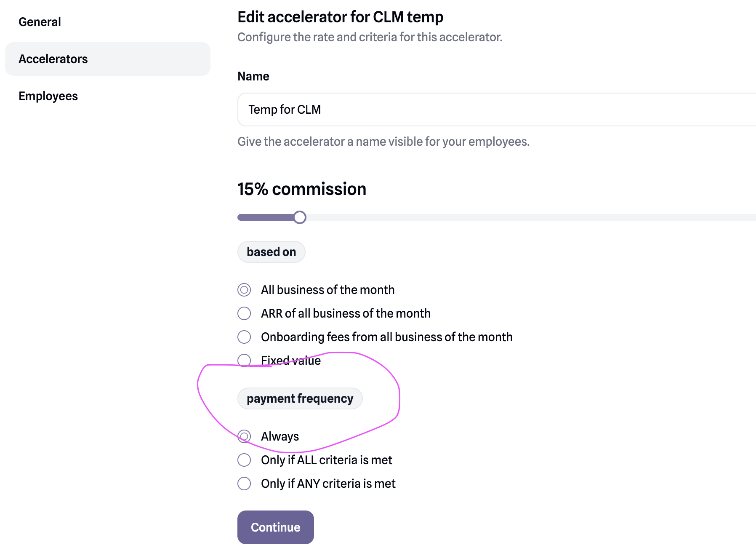Click the filled purple part of commission slider
This screenshot has height=556, width=756.
265,217
